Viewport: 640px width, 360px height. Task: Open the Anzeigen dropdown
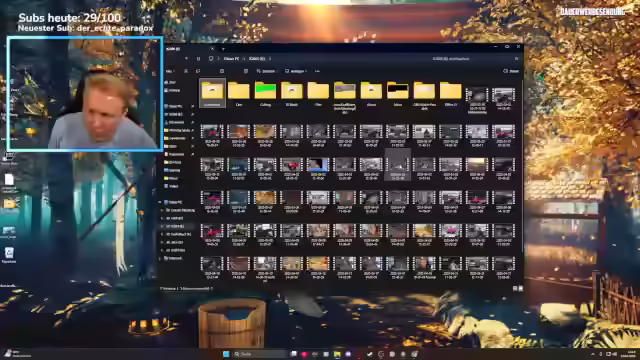[296, 71]
